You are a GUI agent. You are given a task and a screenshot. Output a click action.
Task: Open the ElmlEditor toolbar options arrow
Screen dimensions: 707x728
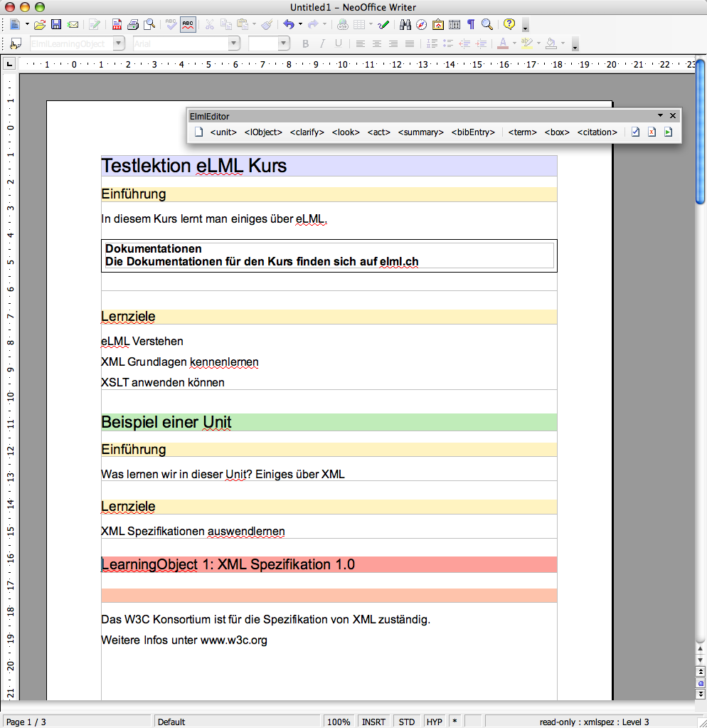pos(660,115)
